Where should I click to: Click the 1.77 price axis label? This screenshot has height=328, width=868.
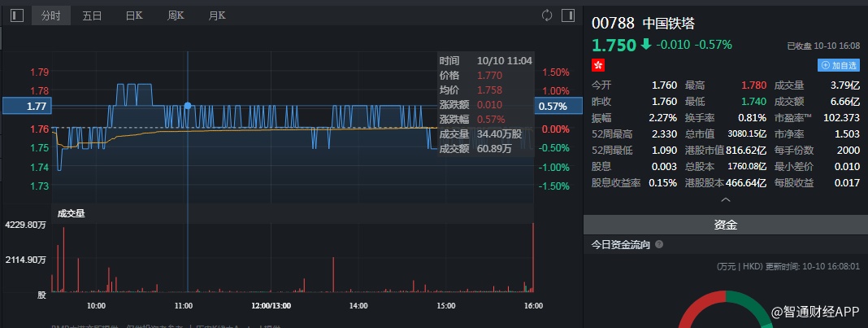click(x=27, y=106)
